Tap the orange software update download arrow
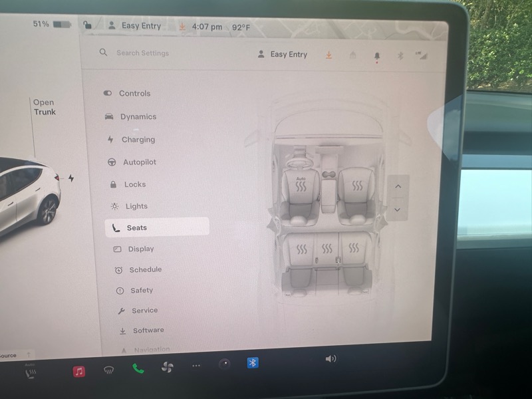The image size is (532, 399). 328,55
